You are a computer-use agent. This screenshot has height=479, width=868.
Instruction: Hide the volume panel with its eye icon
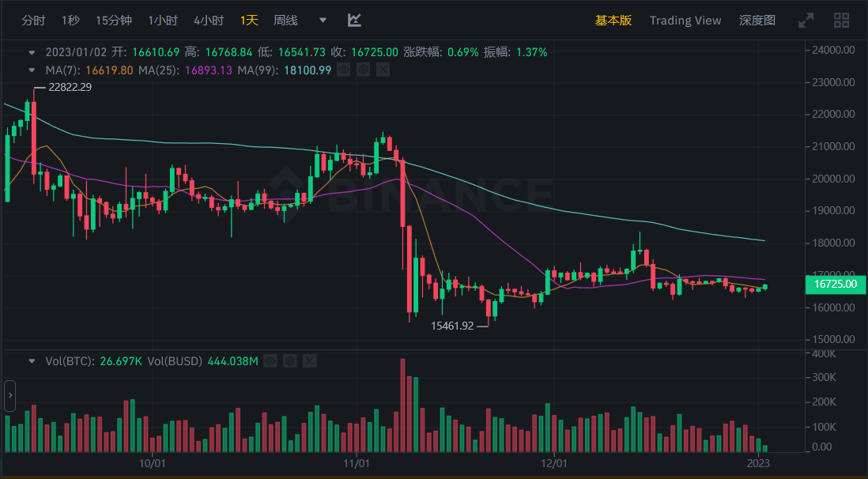click(x=270, y=360)
